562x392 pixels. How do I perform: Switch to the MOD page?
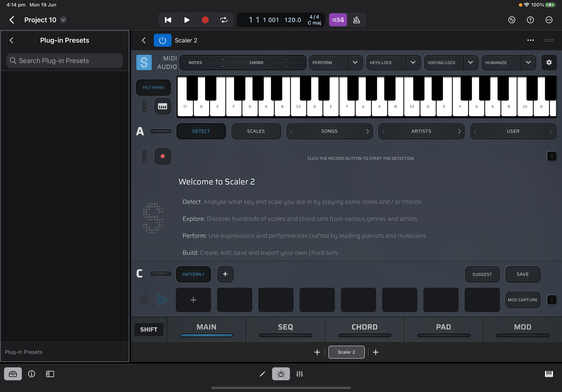click(523, 330)
